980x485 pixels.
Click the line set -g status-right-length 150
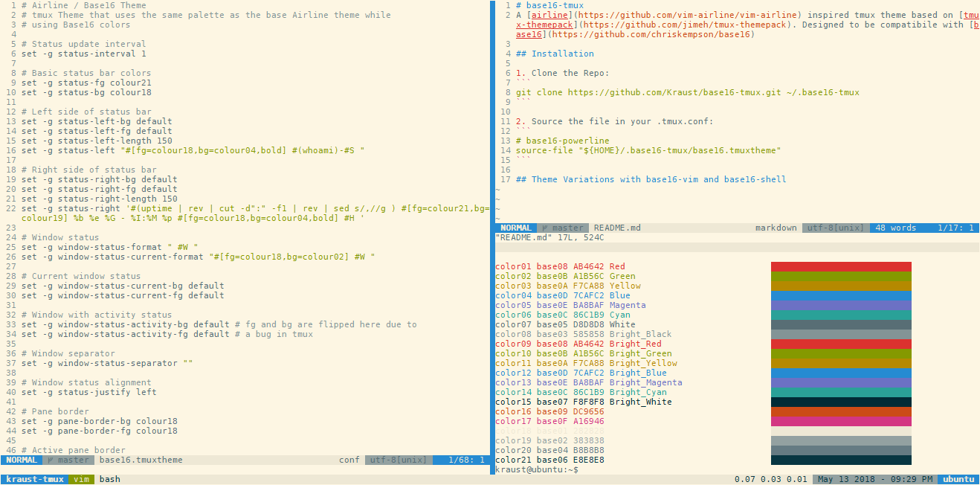[100, 199]
